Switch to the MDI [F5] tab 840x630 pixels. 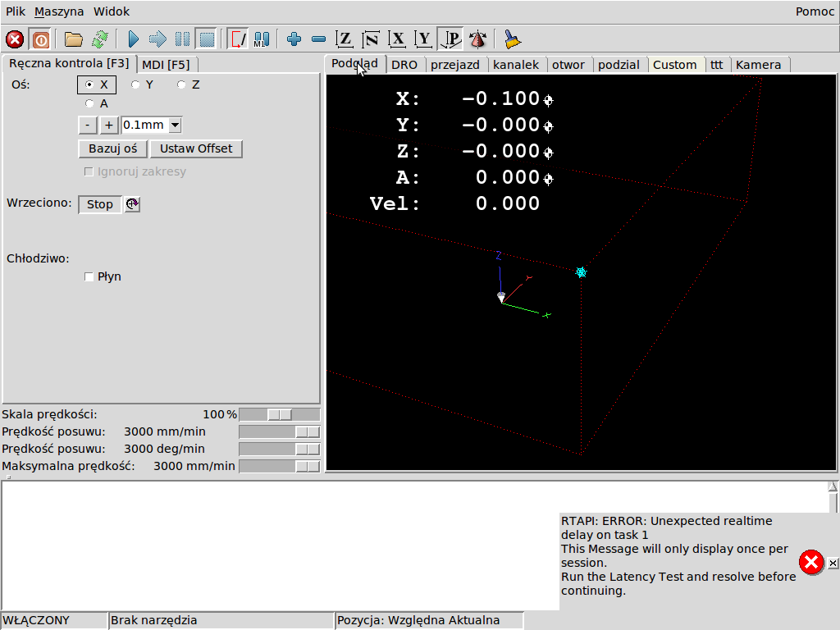tap(166, 65)
